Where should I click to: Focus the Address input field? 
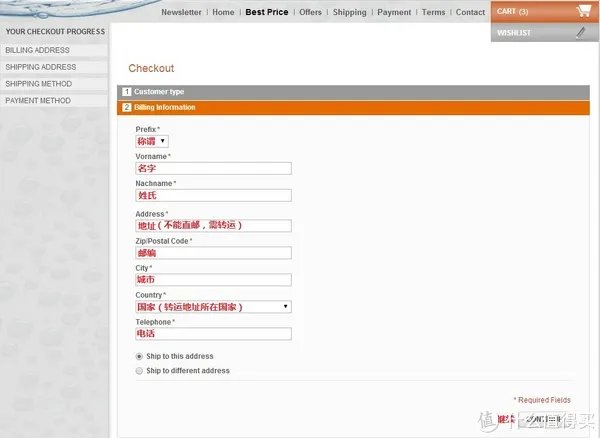click(214, 226)
